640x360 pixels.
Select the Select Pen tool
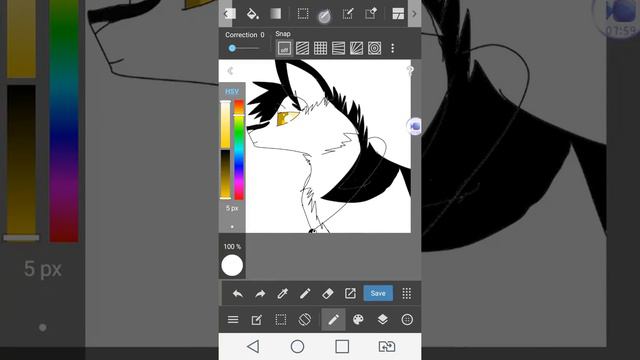click(348, 14)
